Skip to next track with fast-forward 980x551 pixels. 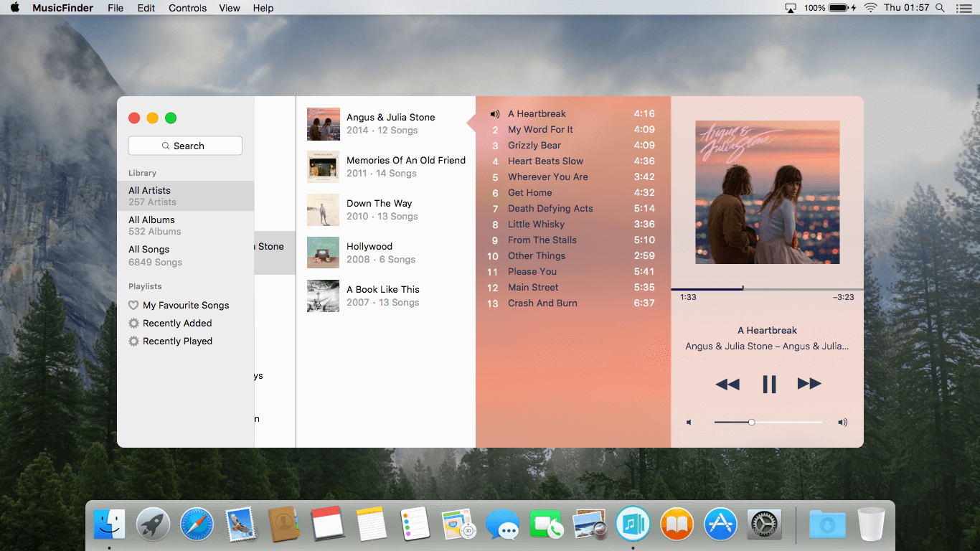click(809, 384)
